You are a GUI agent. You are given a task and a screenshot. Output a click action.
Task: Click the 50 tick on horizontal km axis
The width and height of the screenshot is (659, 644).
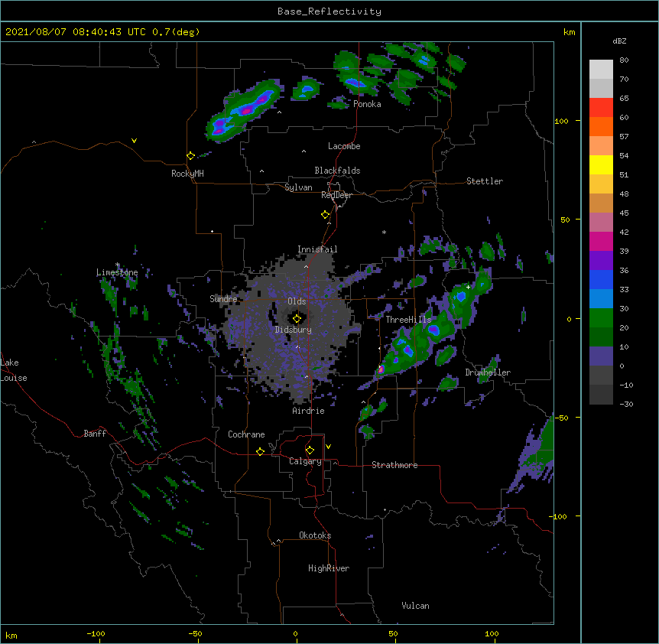[x=393, y=634]
